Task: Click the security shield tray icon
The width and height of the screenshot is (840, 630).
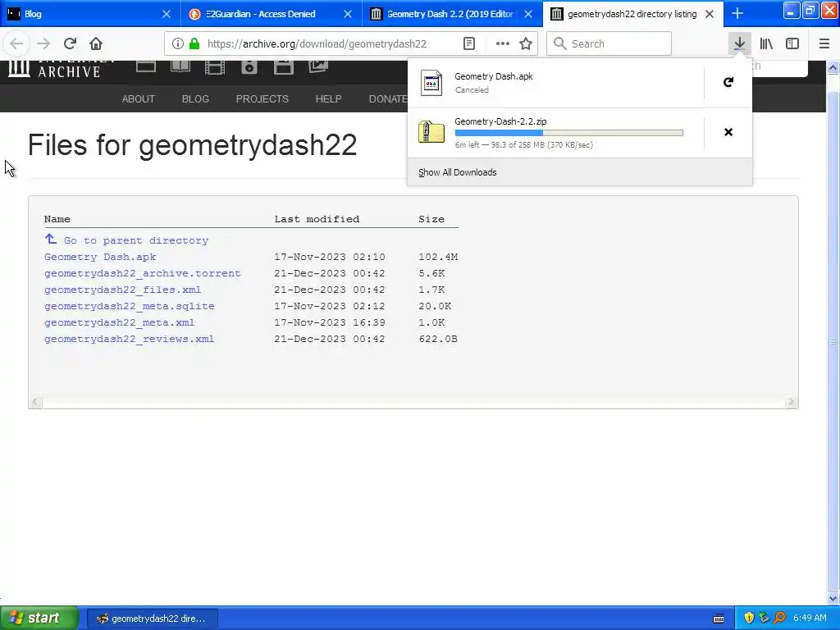Action: [x=749, y=618]
